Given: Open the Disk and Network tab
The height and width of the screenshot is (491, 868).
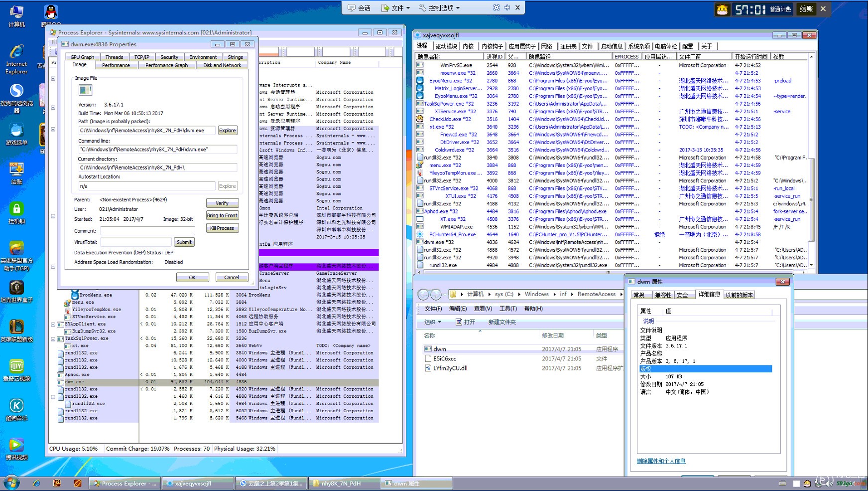Looking at the screenshot, I should (222, 65).
